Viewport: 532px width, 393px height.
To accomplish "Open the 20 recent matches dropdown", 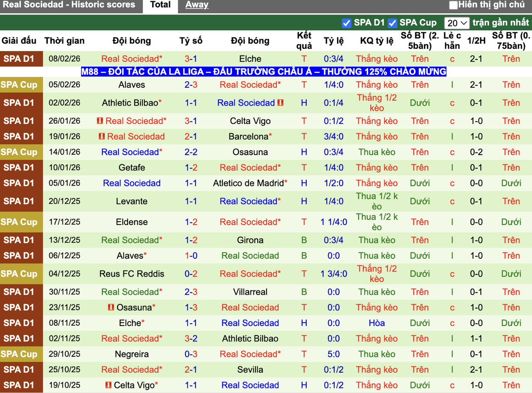I will point(456,23).
